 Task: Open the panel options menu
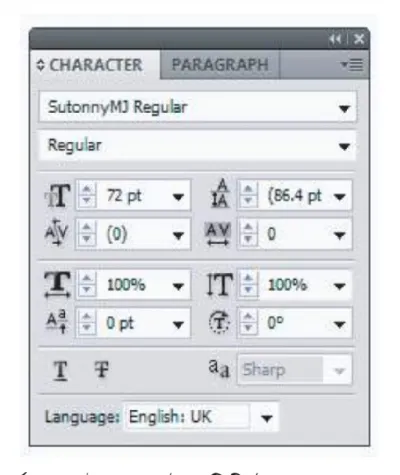[x=352, y=65]
